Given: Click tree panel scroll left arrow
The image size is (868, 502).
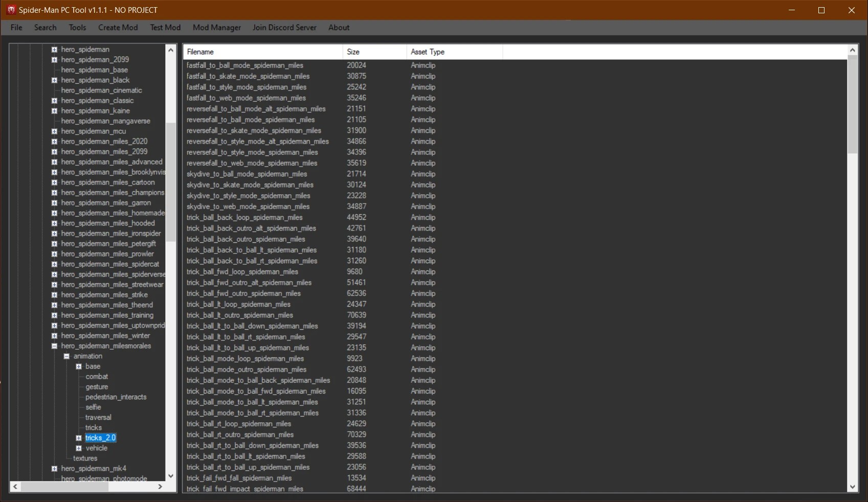Looking at the screenshot, I should click(x=15, y=487).
